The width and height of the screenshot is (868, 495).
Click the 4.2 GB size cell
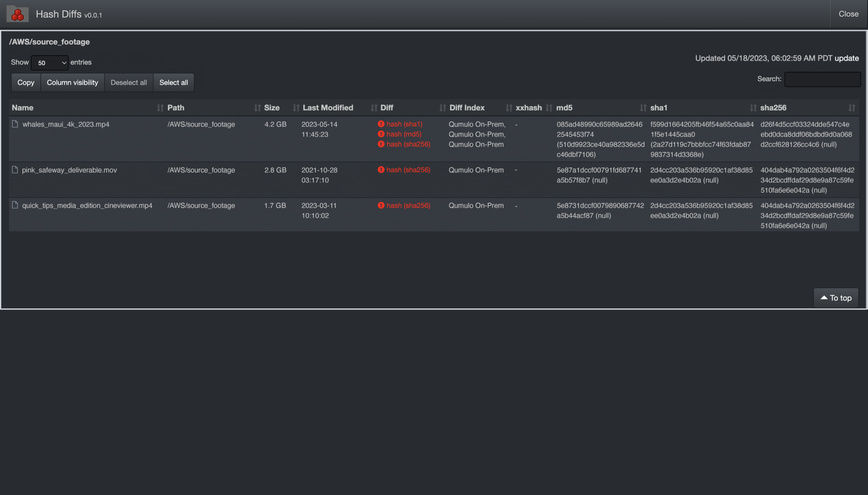(x=275, y=124)
